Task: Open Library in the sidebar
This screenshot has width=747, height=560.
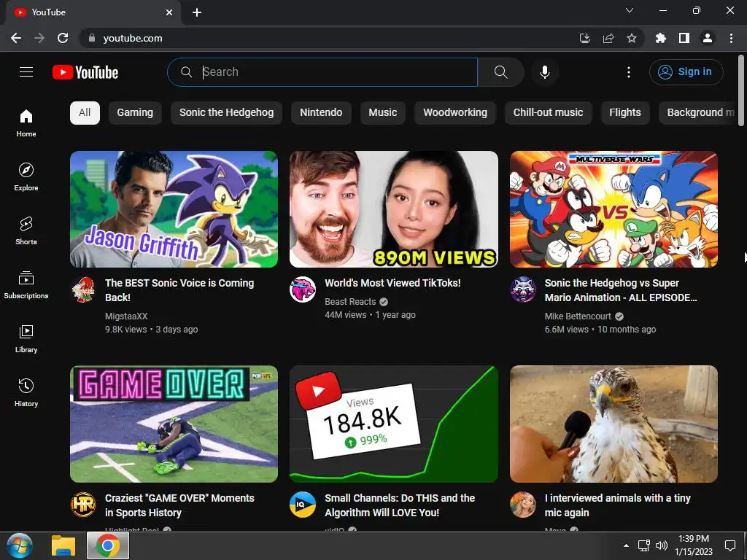Action: (26, 338)
